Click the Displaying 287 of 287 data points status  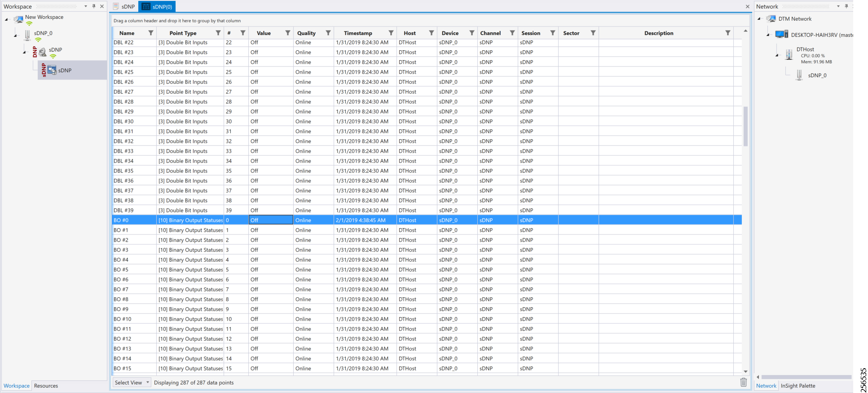coord(194,383)
